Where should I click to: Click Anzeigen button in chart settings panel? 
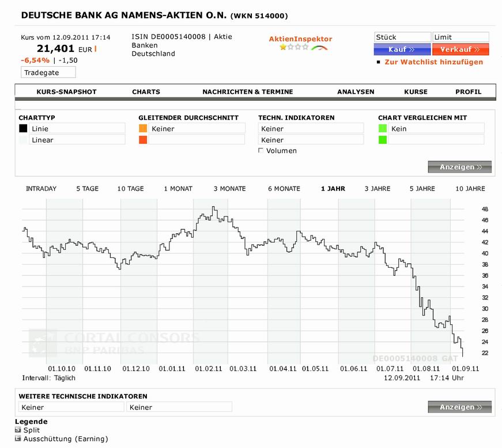click(x=459, y=167)
